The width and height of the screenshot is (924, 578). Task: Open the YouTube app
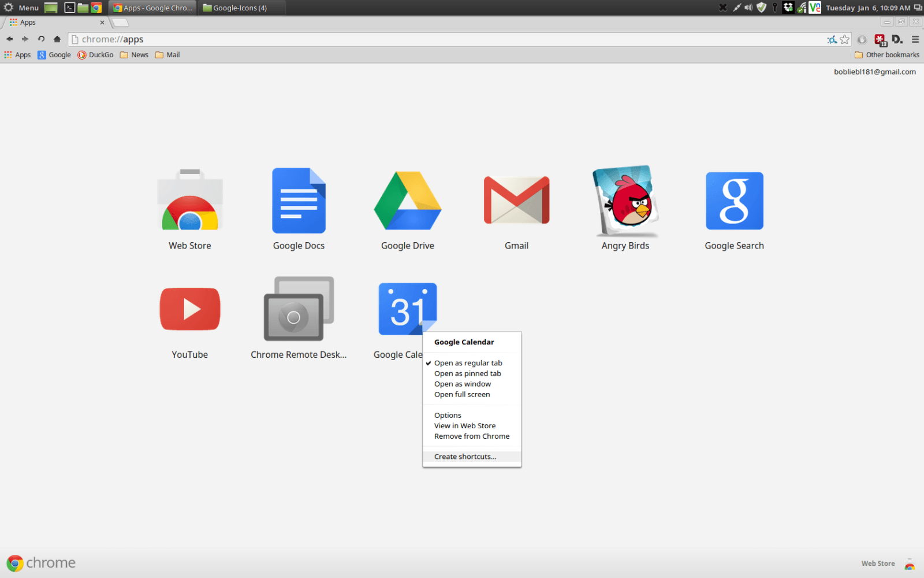click(189, 309)
